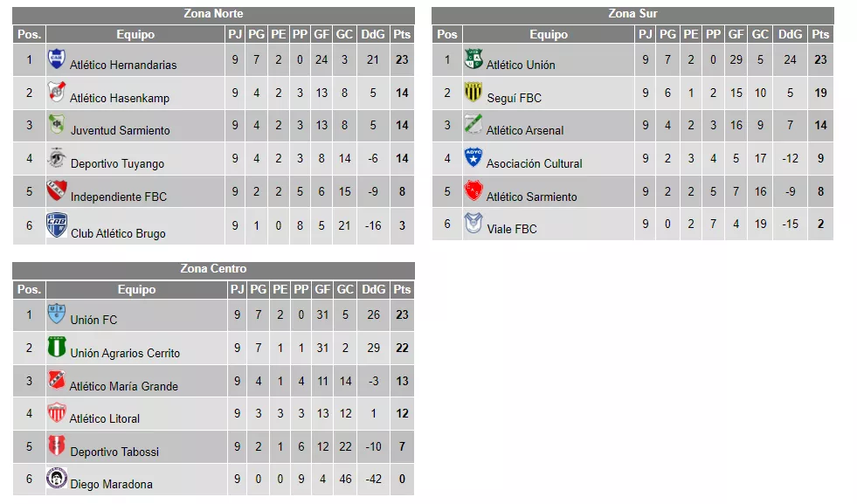The height and width of the screenshot is (504, 857).
Task: Click the Atlético Sarmiento red crest
Action: 473,191
